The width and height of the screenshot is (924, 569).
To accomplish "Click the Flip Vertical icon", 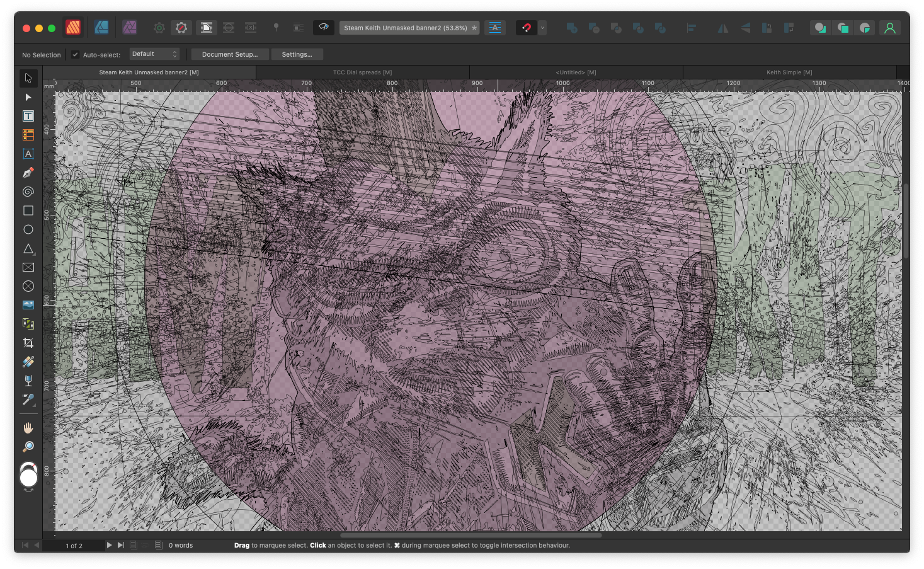I will [745, 28].
